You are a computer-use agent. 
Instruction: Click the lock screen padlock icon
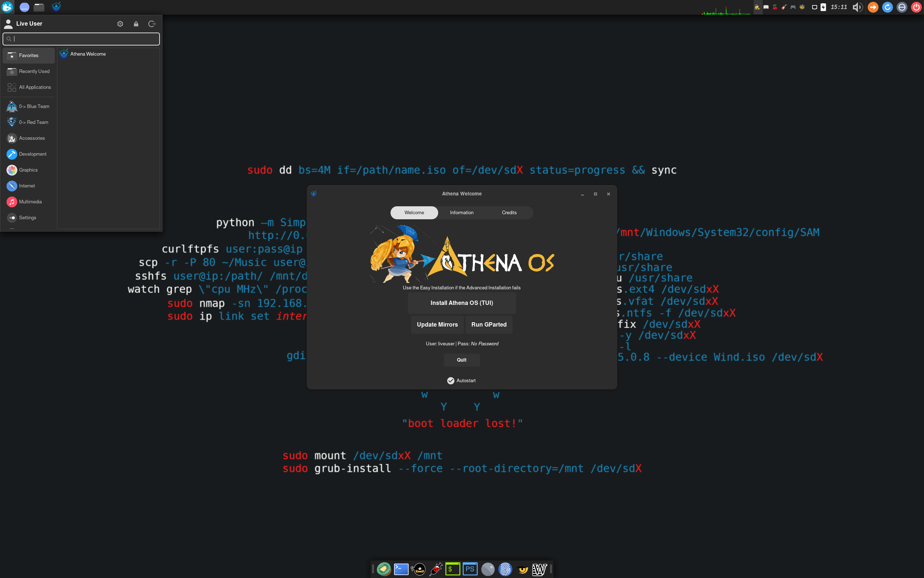tap(136, 24)
